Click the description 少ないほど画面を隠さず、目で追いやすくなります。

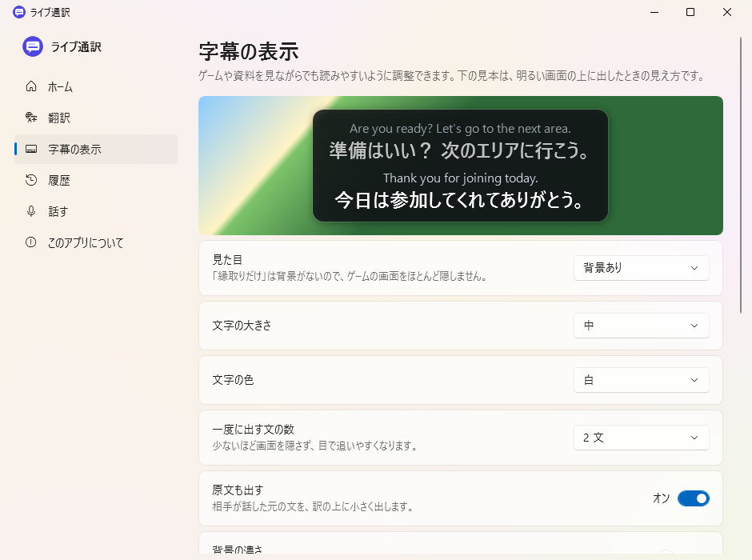pos(315,446)
